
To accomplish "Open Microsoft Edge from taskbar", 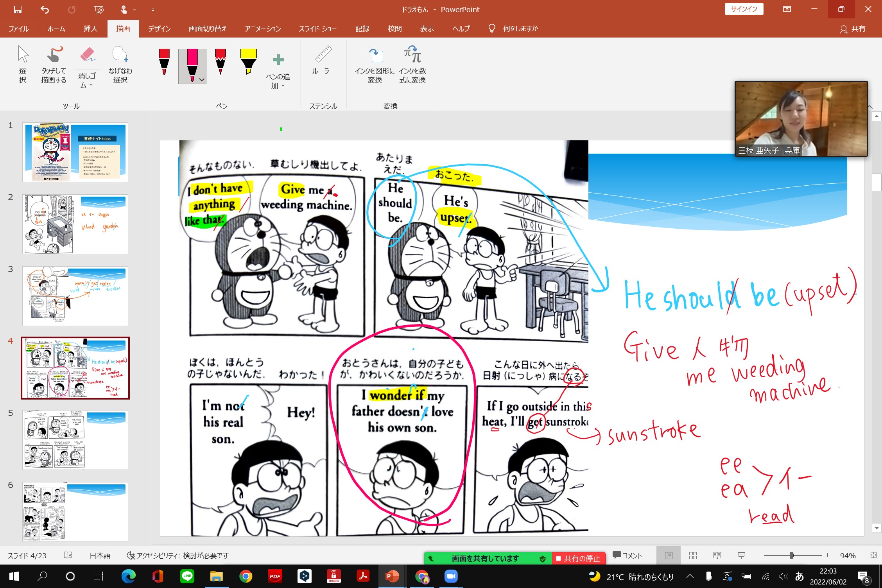I will point(128,576).
